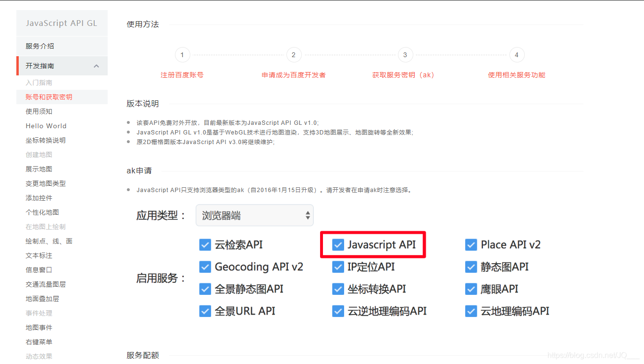Viewport: 644px width, 364px height.
Task: Toggle the Javascript API checkbox
Action: (338, 245)
